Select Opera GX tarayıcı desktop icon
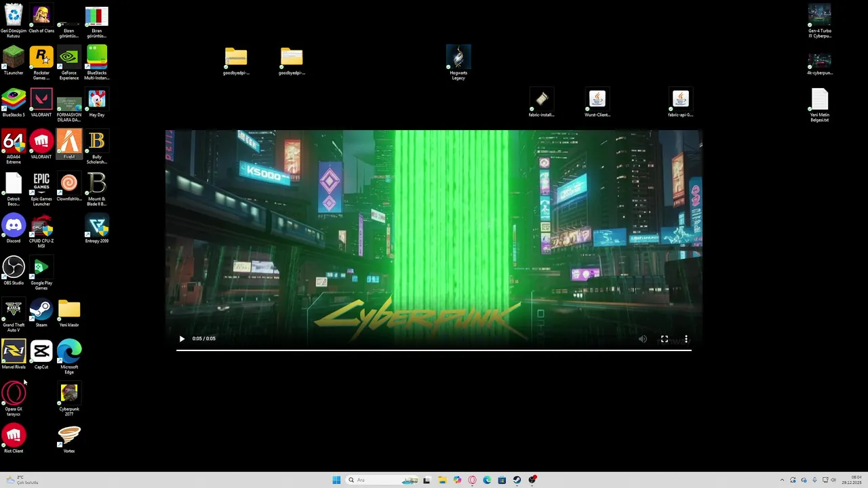868x488 pixels. 14,399
